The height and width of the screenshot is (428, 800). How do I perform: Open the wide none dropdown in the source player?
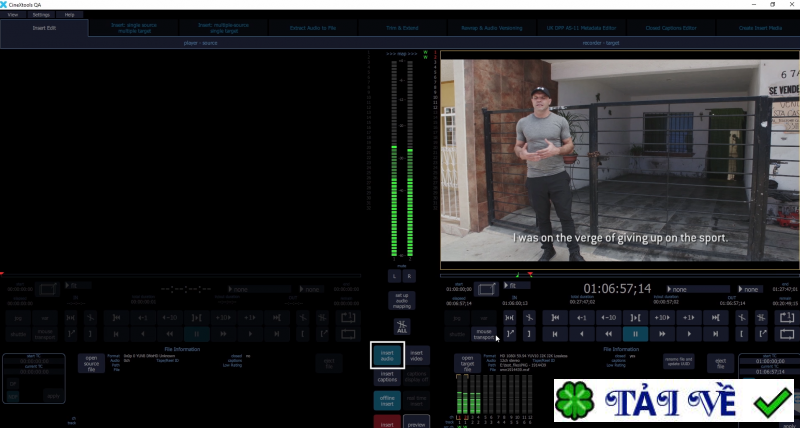[x=259, y=289]
